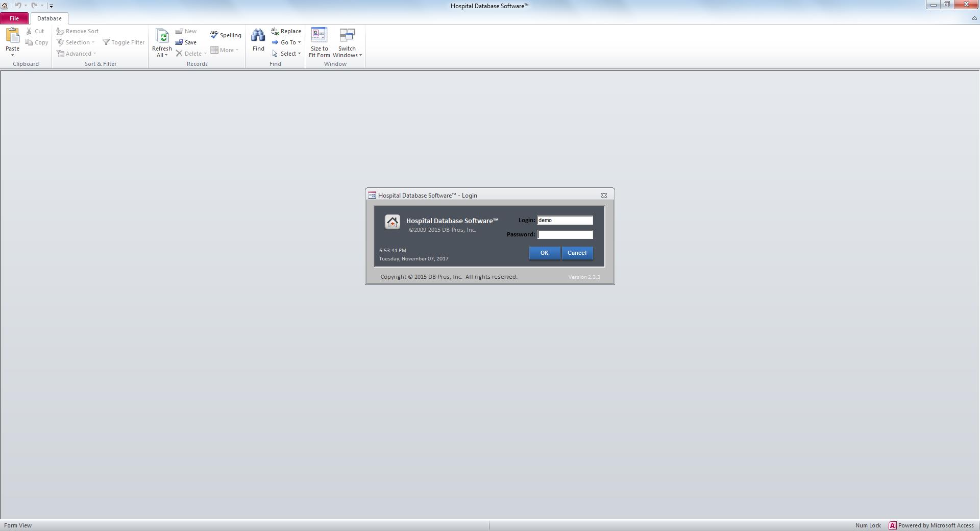Click the Password input field
Image resolution: width=980 pixels, height=531 pixels.
565,234
